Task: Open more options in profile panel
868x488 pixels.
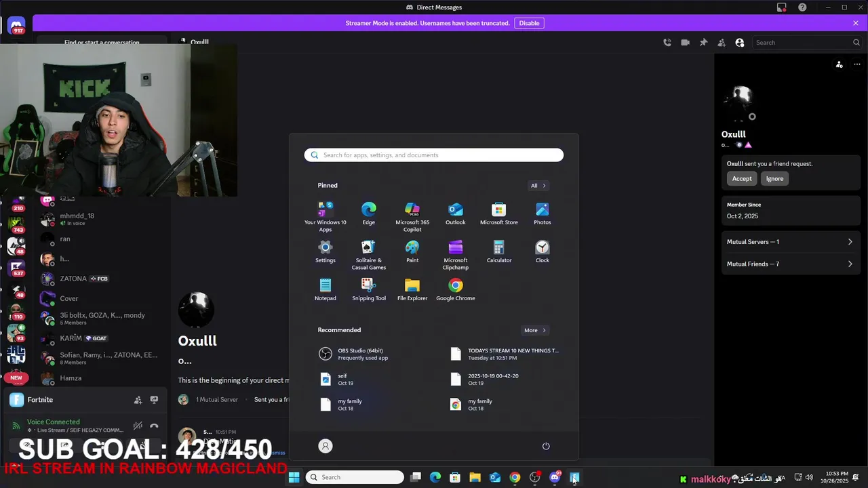Action: [857, 64]
